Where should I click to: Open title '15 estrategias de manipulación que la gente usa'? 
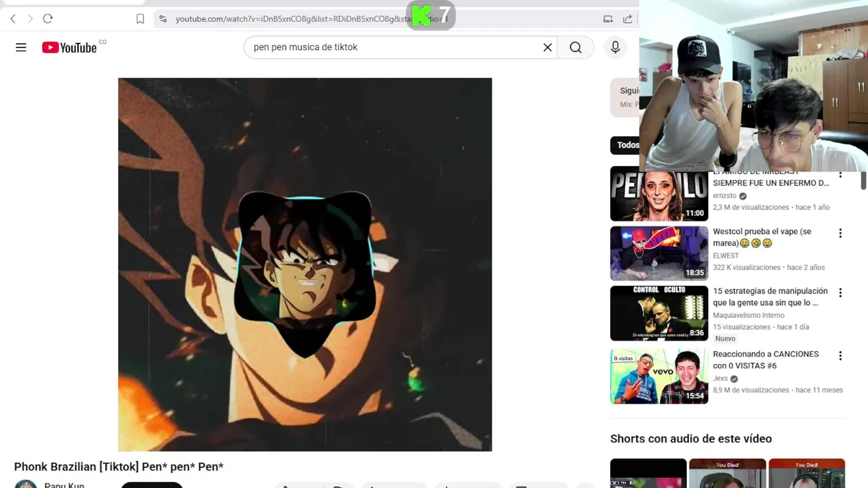click(770, 297)
